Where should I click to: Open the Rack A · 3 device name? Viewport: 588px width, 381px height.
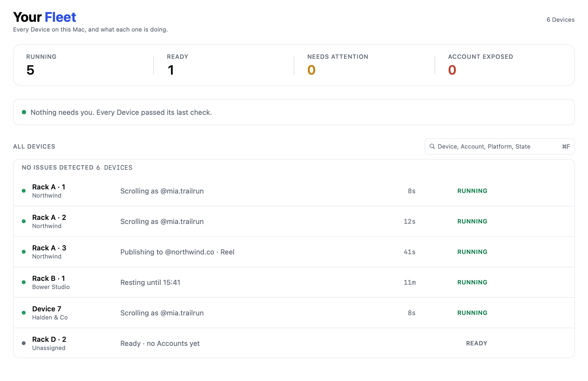tap(49, 248)
